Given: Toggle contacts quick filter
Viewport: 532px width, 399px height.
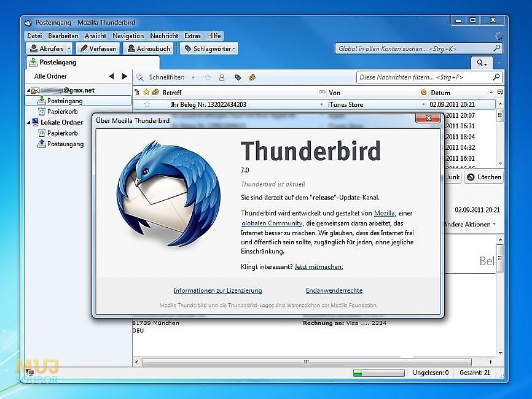Looking at the screenshot, I should (x=222, y=77).
